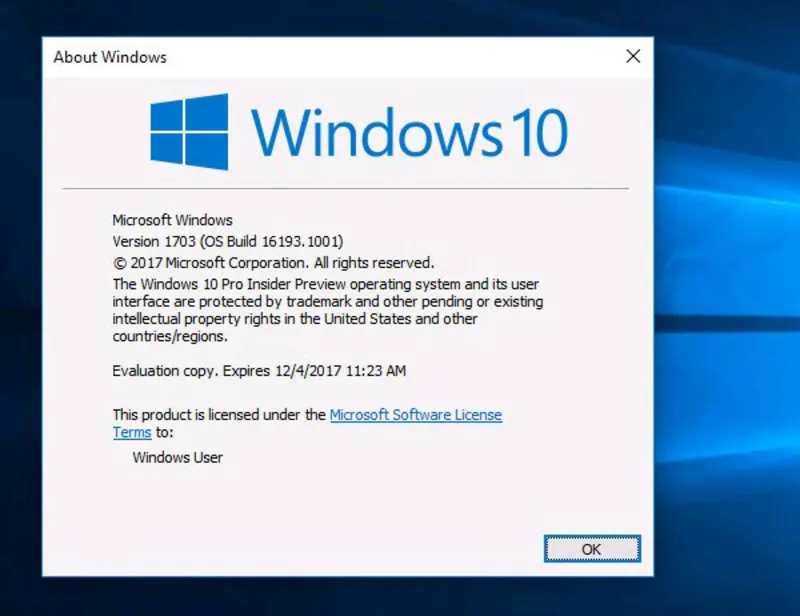
Task: Click the 'interface are protected by trademark' line
Action: point(328,302)
